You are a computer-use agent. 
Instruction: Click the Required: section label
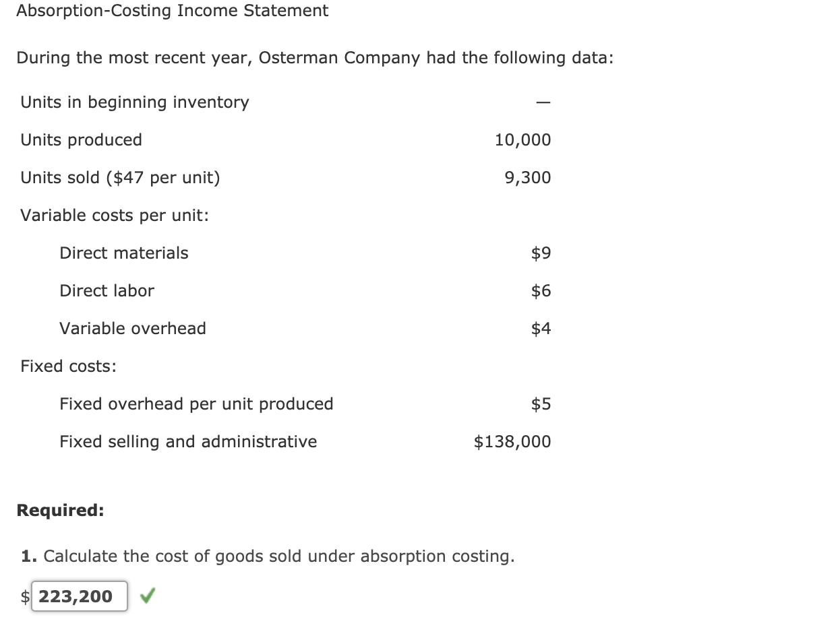click(x=60, y=510)
